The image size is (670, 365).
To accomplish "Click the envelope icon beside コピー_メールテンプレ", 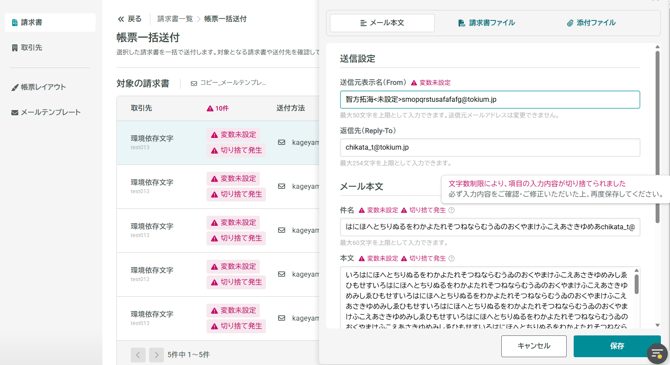I will [194, 83].
